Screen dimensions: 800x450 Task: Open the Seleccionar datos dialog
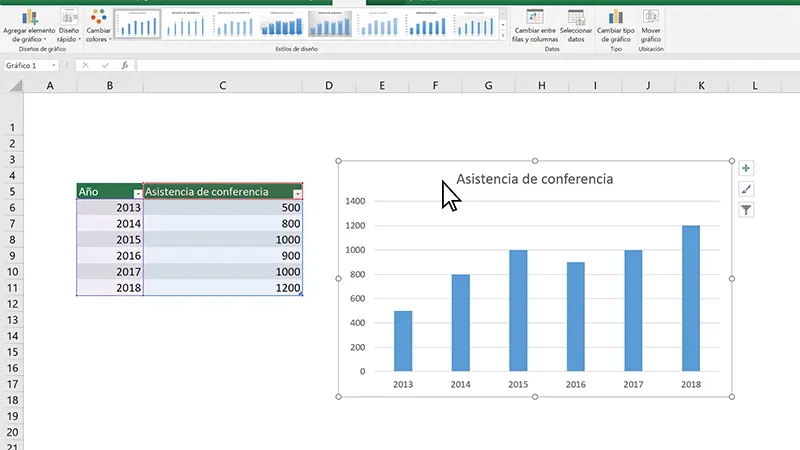[576, 23]
